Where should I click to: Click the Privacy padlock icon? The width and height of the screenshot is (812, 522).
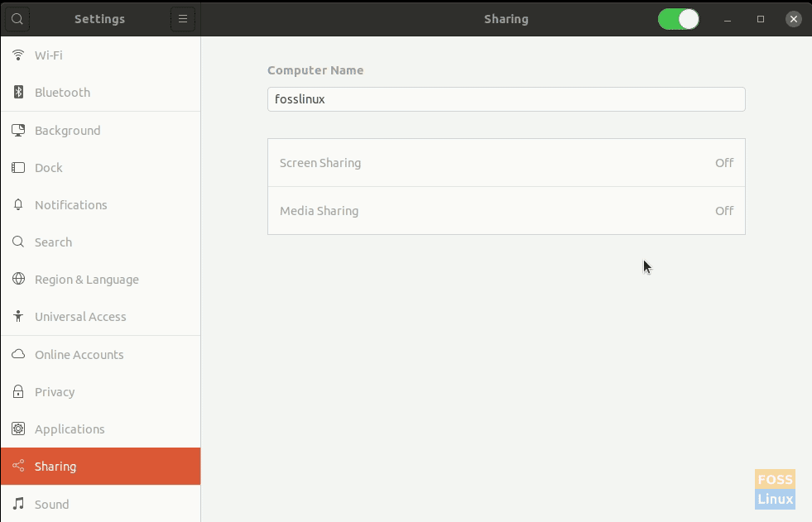pos(17,391)
